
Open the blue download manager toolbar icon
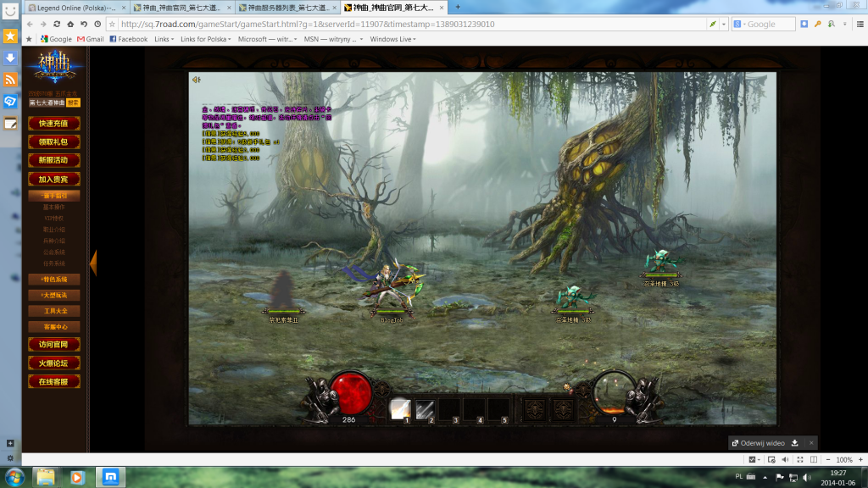(x=804, y=25)
